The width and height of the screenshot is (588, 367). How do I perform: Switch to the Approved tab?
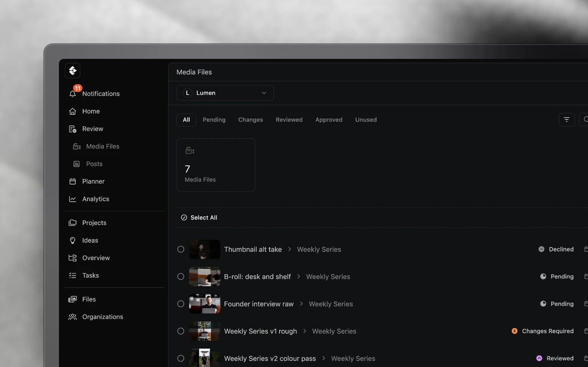pos(329,120)
